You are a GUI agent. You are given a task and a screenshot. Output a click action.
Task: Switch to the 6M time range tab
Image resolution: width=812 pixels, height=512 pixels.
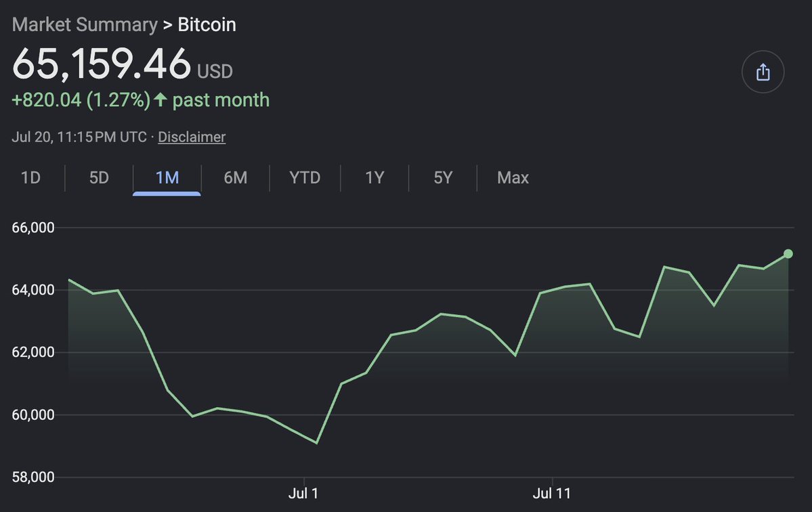point(235,177)
